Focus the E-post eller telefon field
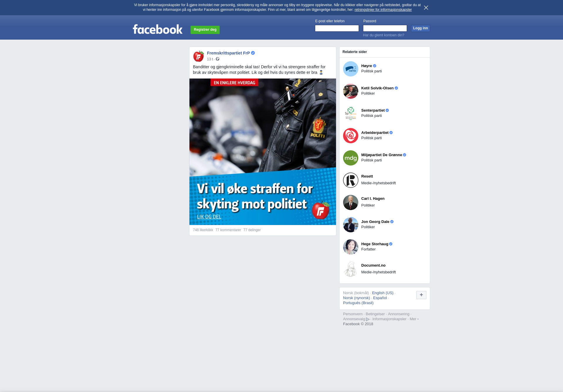The width and height of the screenshot is (563, 392). (x=337, y=28)
